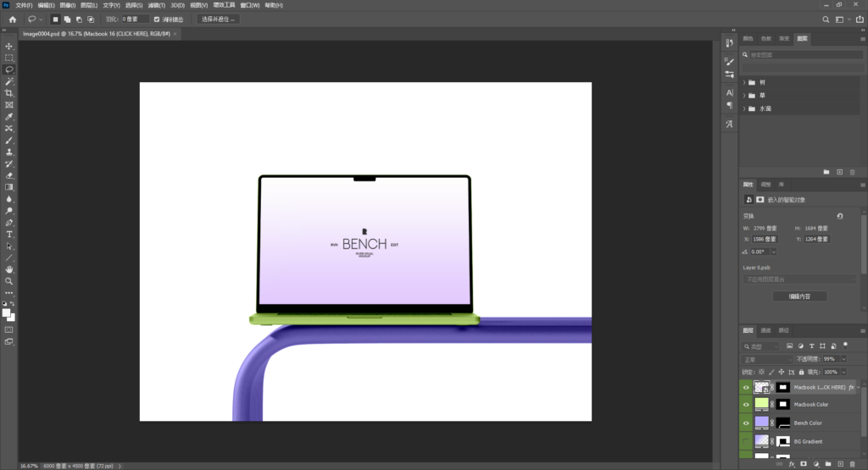Select the Zoom tool
This screenshot has width=868, height=470.
tap(8, 281)
